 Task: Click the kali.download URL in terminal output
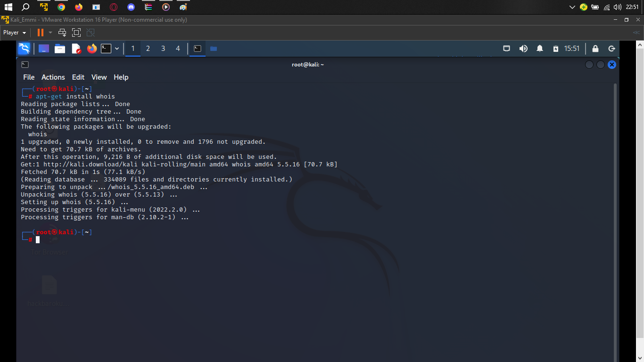[x=91, y=165]
